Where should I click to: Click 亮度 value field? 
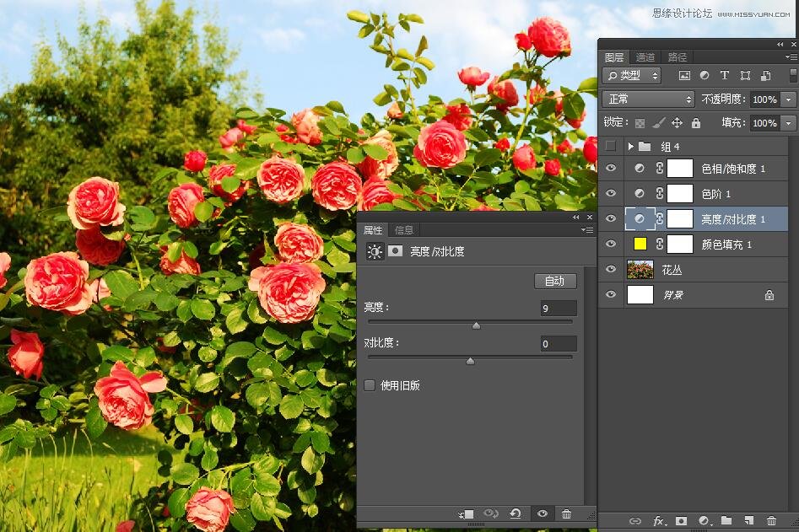point(559,308)
